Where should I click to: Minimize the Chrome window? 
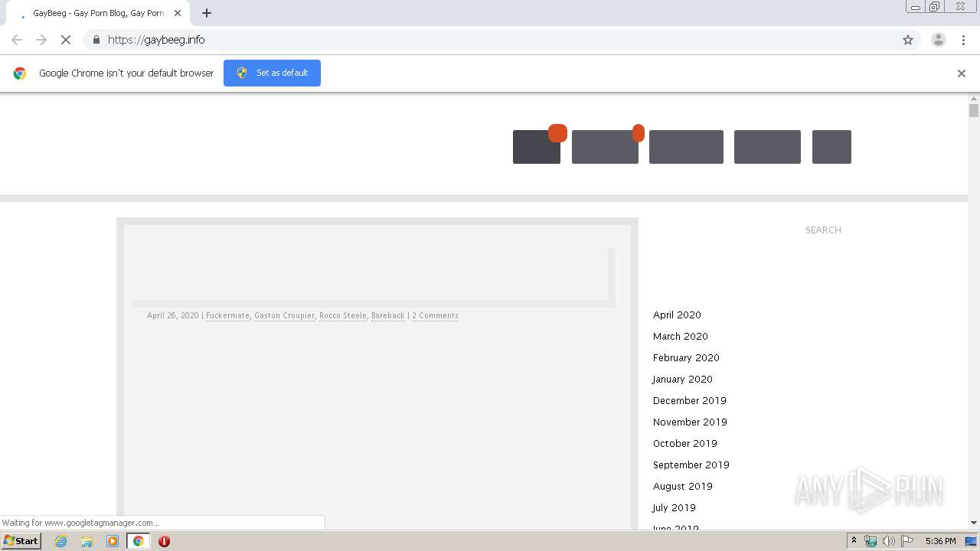[x=916, y=7]
